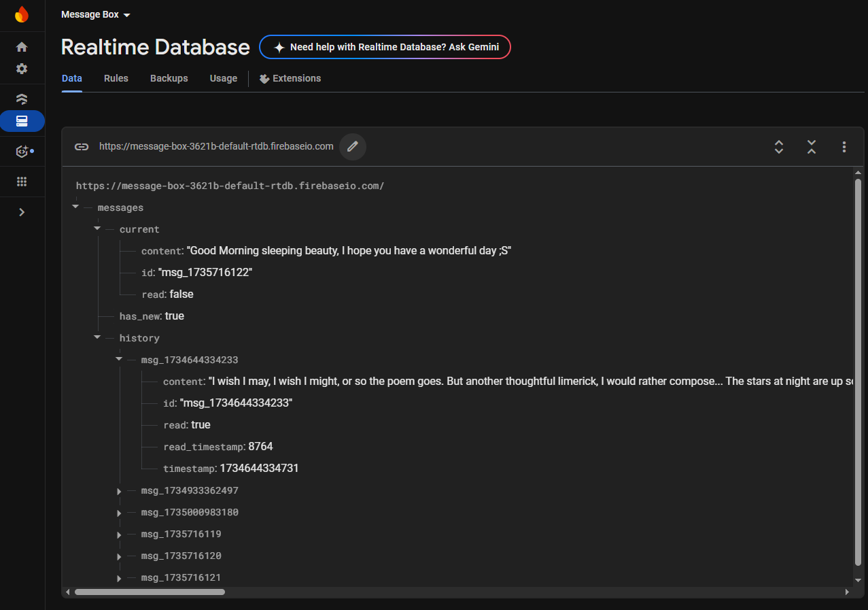This screenshot has height=610, width=868.
Task: Expand the msg_1734933362497 node
Action: point(119,491)
